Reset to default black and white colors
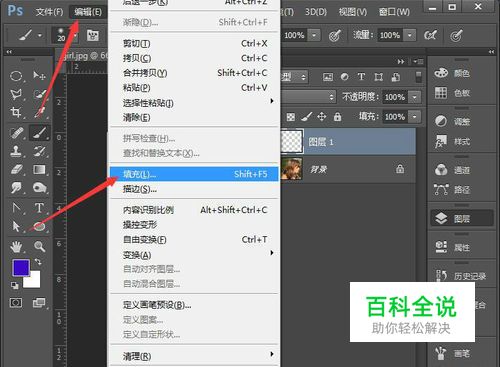The image size is (500, 367). [x=15, y=285]
